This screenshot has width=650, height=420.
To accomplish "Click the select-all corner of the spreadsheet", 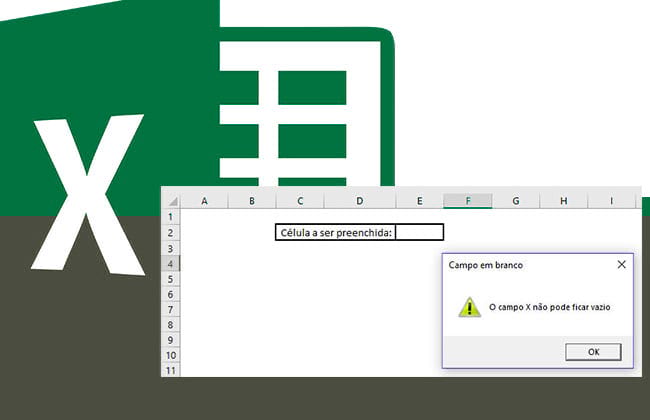I will pyautogui.click(x=172, y=201).
